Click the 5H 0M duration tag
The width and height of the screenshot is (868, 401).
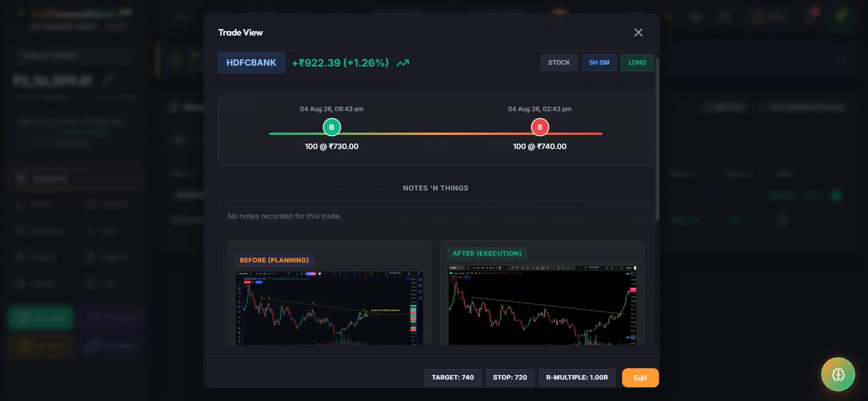(x=599, y=62)
